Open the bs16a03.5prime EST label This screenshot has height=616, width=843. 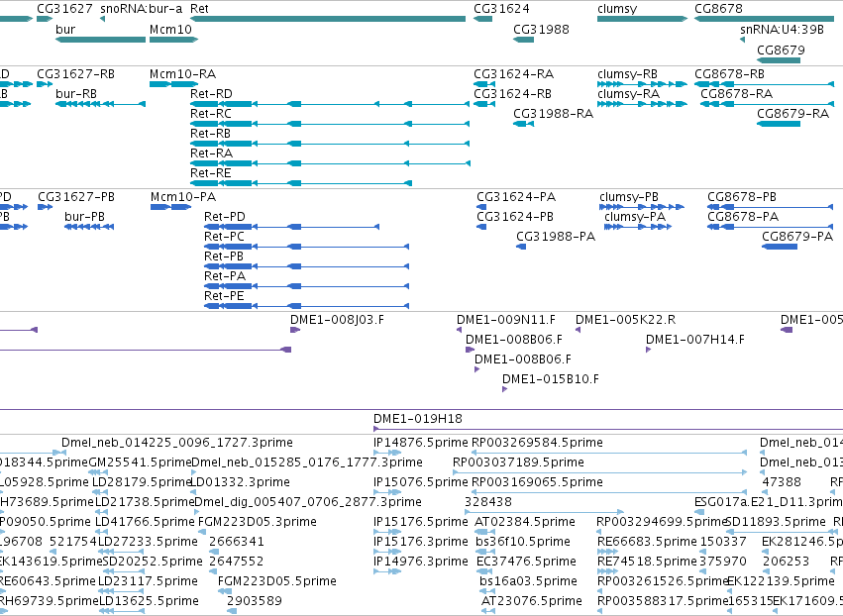coord(529,581)
